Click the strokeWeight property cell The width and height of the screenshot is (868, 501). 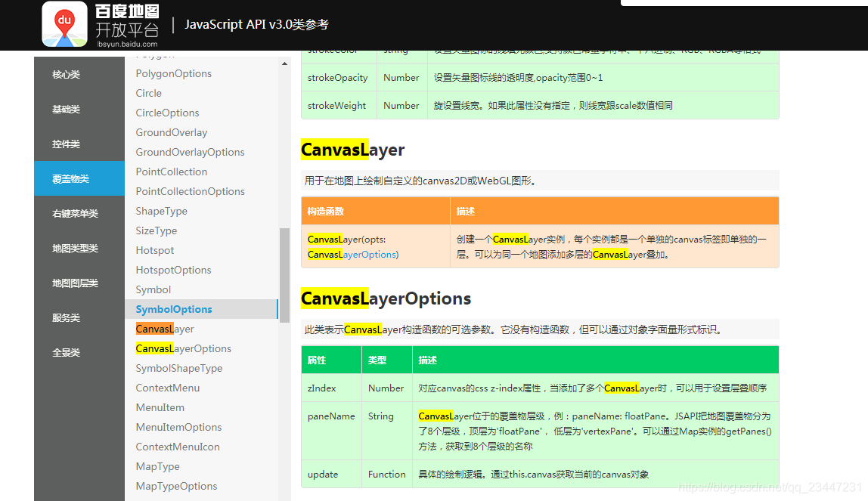tap(339, 105)
